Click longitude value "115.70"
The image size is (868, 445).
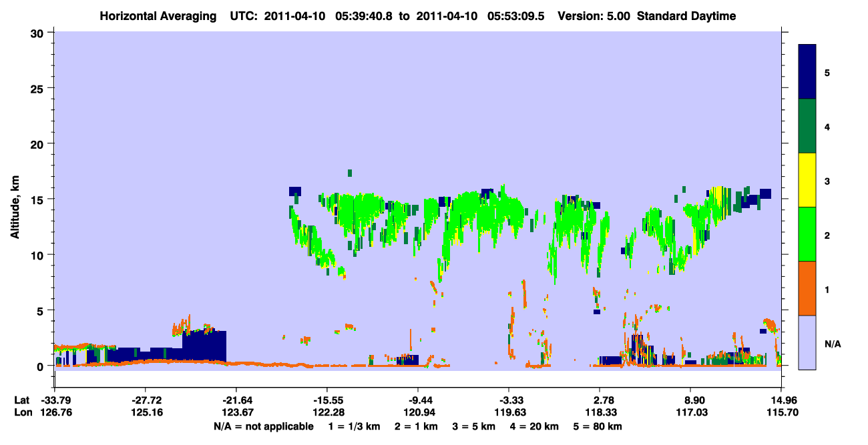point(781,413)
